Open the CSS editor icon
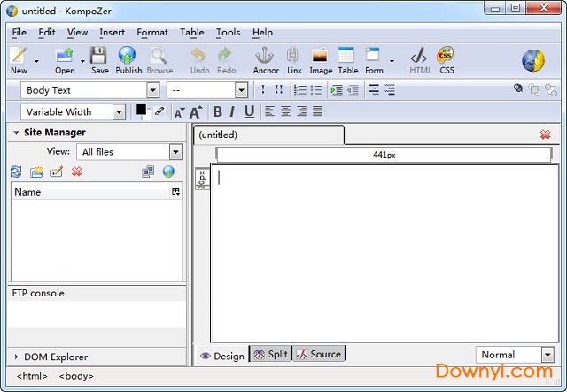The height and width of the screenshot is (392, 567). pos(447,59)
